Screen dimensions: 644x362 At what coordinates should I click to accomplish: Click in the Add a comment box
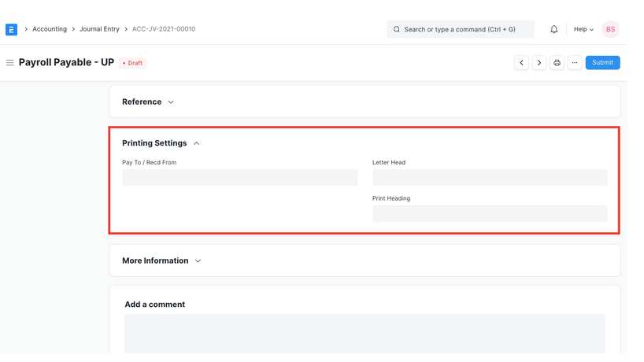[x=365, y=334]
